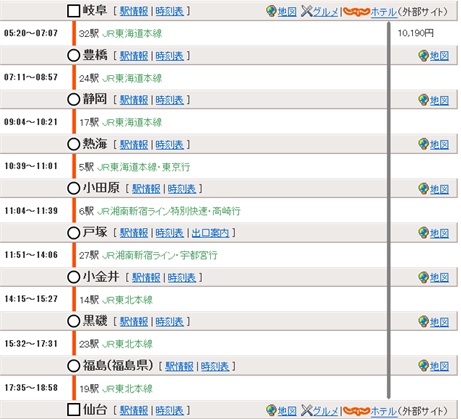Click the 岐阜 station name
The height and width of the screenshot is (419, 461).
(95, 11)
